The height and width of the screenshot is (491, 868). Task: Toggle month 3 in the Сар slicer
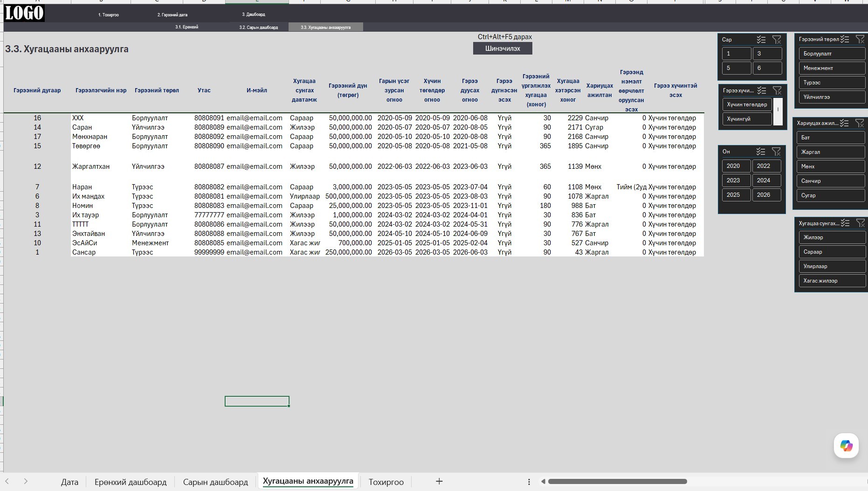pyautogui.click(x=767, y=54)
